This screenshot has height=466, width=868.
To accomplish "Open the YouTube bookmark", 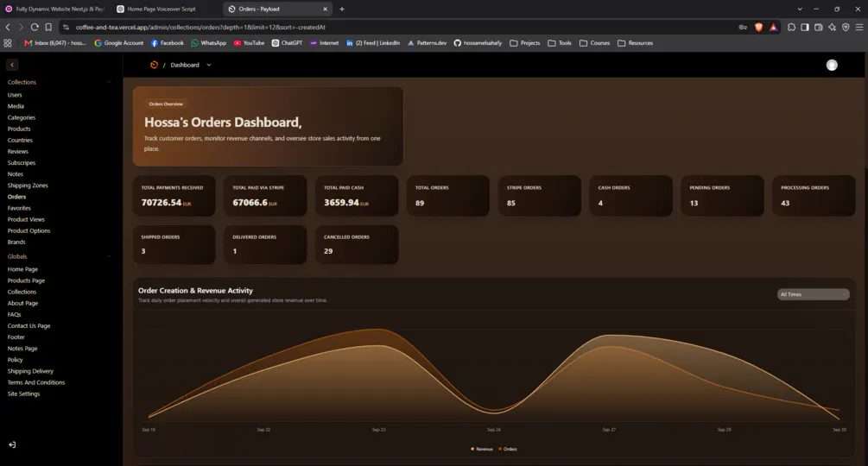I will click(x=249, y=43).
